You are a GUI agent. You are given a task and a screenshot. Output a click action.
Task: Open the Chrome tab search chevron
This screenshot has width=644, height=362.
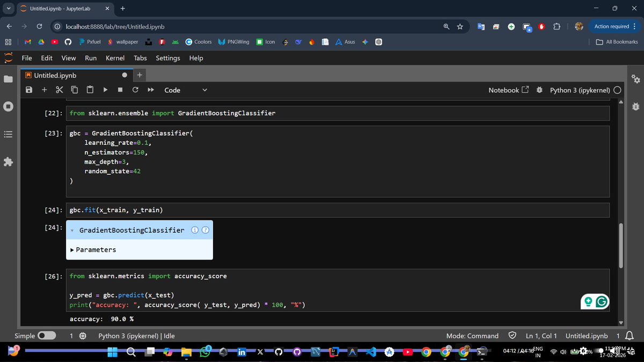pyautogui.click(x=8, y=9)
